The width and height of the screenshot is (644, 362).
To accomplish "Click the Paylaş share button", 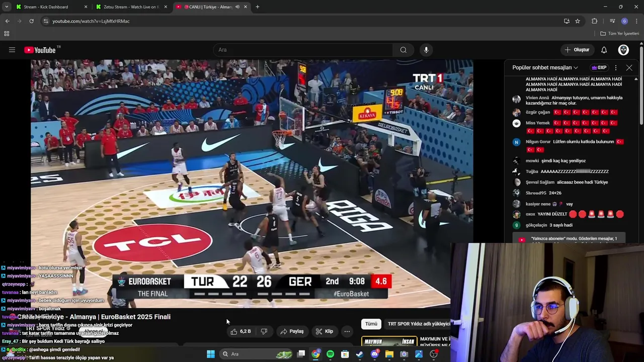I will (x=292, y=331).
